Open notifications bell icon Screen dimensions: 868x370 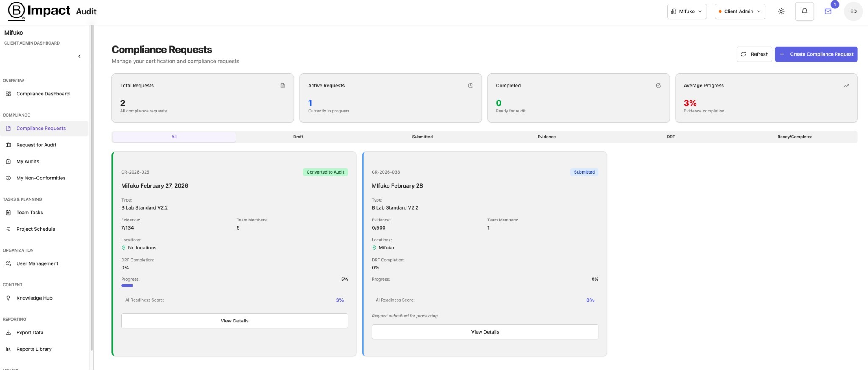point(804,11)
